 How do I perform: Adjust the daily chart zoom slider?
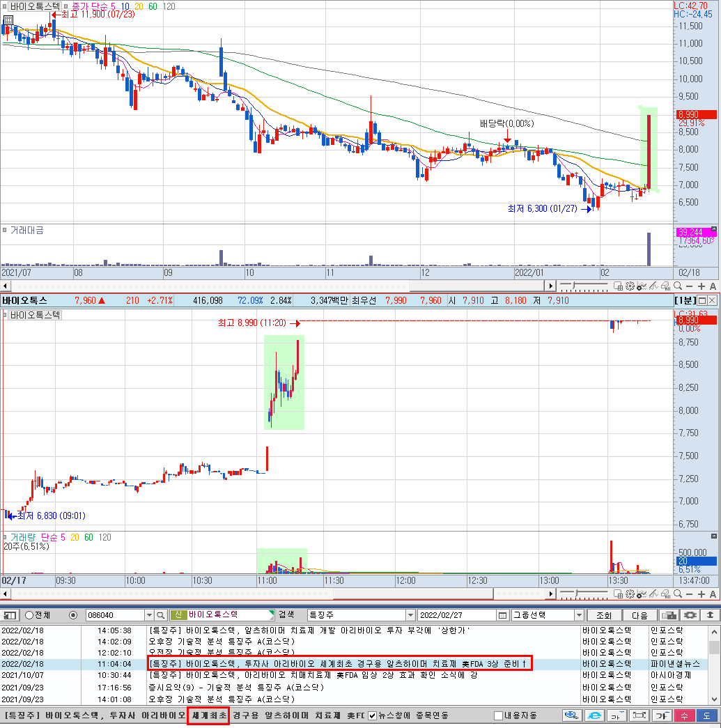pos(575,285)
